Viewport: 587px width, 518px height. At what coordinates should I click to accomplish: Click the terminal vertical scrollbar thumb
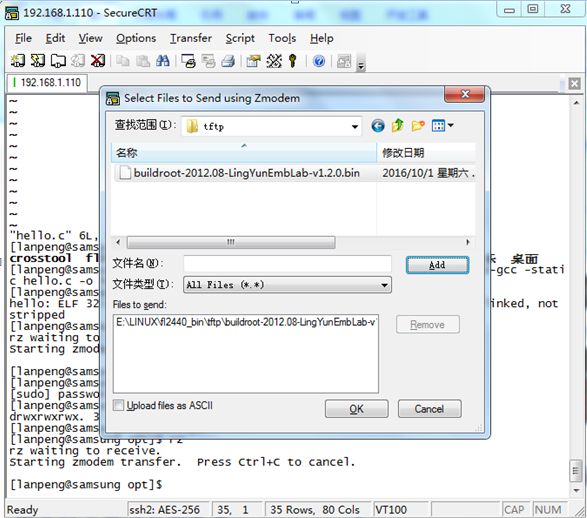(576, 472)
